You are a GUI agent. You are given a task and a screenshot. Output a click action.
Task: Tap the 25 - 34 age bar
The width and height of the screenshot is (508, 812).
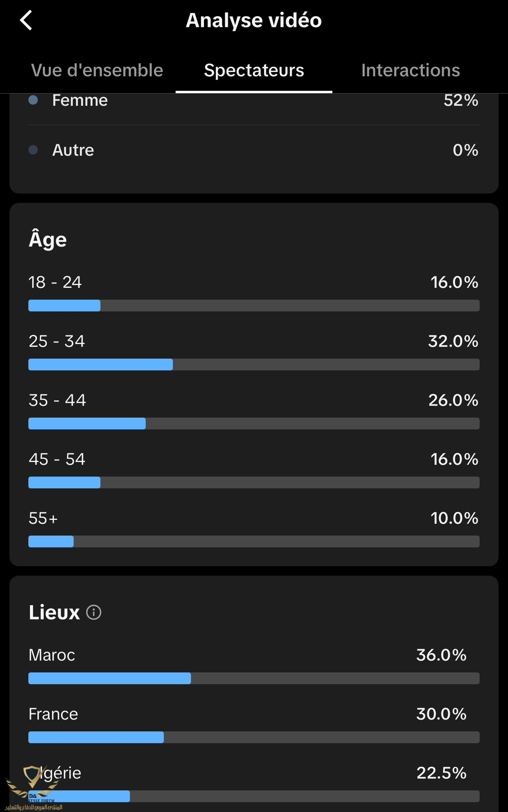point(254,365)
